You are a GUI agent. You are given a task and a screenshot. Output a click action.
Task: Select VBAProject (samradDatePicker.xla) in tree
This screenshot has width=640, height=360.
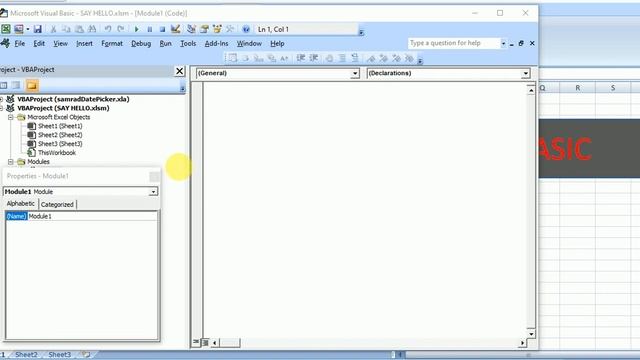[73, 99]
